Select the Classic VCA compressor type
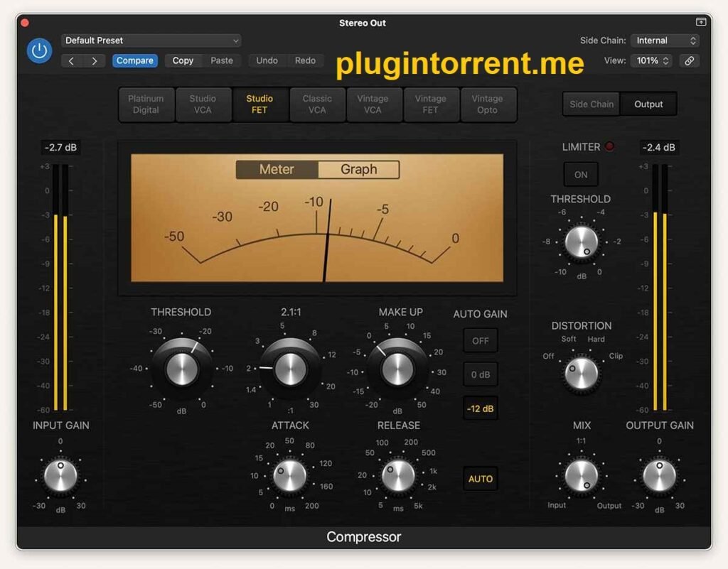Image resolution: width=728 pixels, height=569 pixels. (317, 104)
